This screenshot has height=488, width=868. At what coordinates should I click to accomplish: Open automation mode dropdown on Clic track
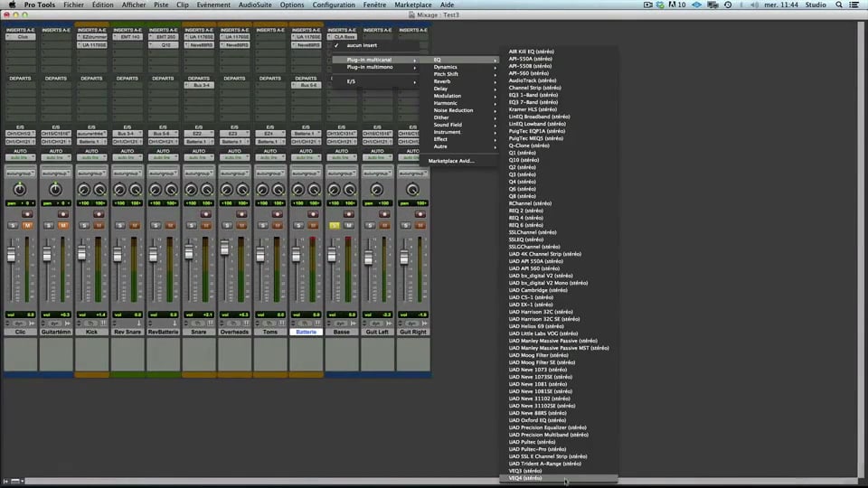[21, 157]
